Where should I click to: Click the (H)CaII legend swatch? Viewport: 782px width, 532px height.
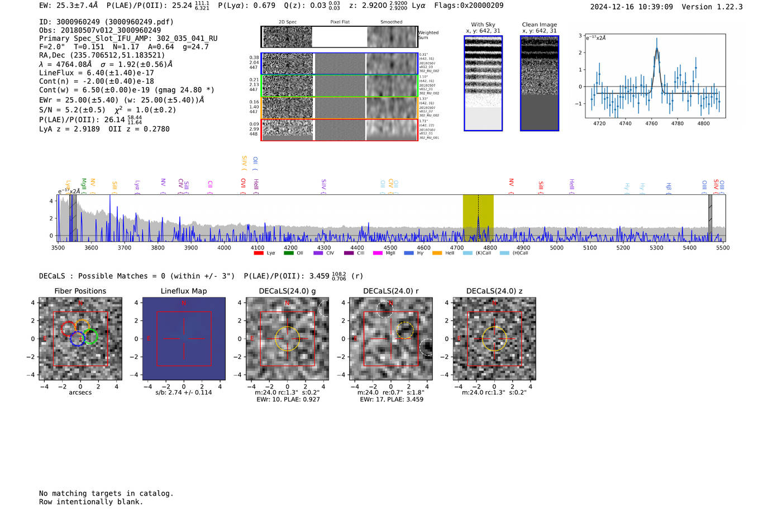point(504,253)
